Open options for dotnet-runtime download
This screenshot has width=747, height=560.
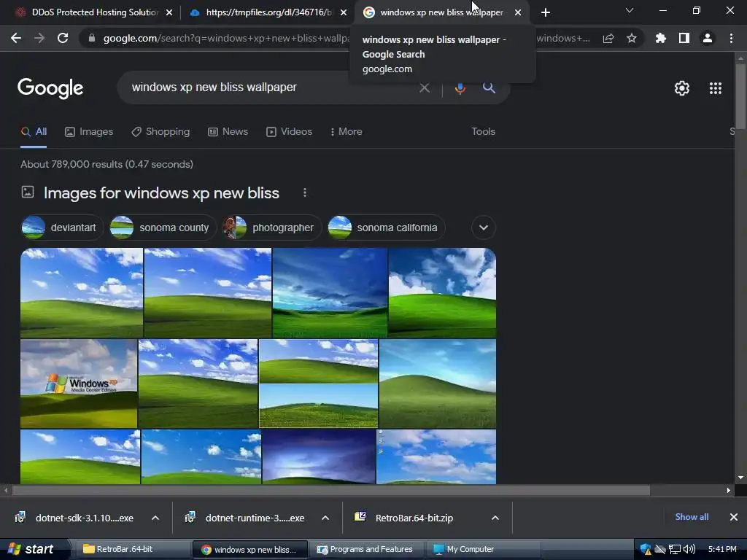325,518
